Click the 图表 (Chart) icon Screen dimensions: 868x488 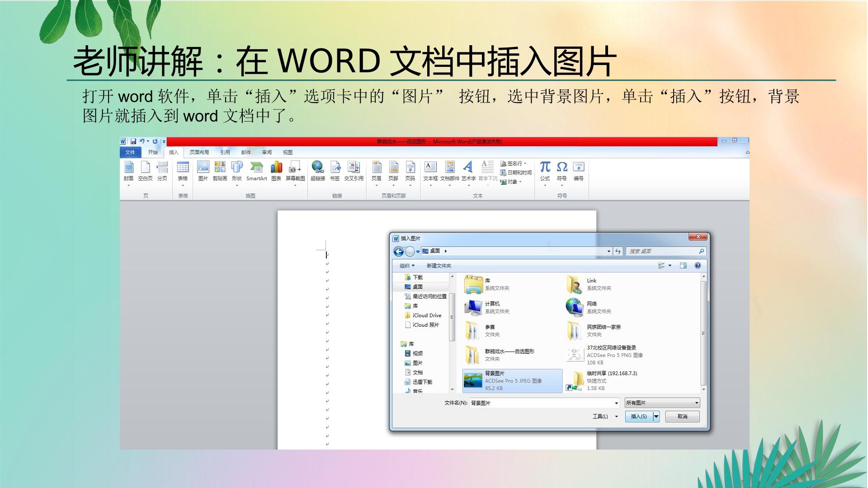point(276,167)
